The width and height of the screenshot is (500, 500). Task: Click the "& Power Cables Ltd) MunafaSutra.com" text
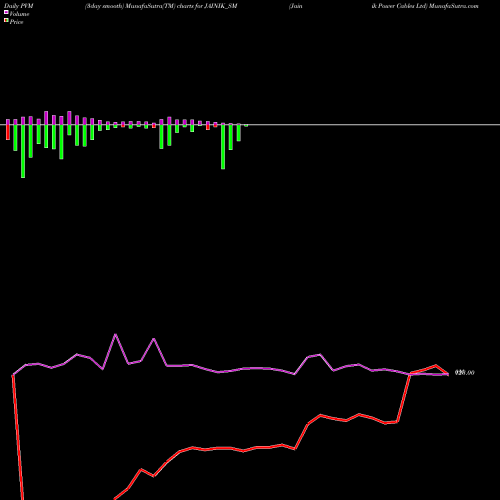425,6
